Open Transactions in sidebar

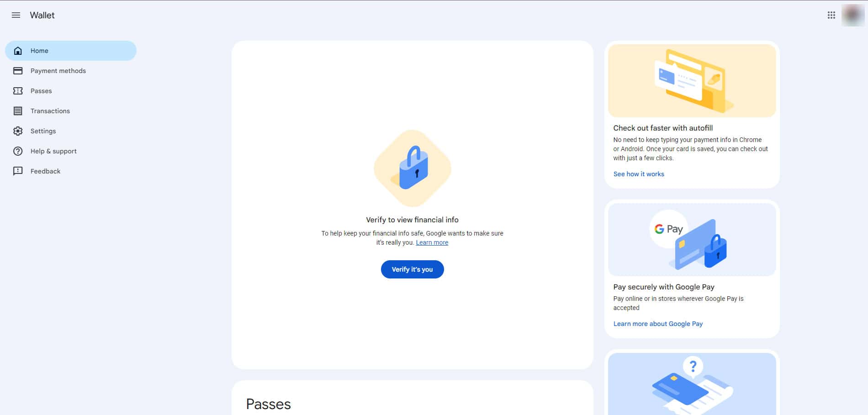[71, 111]
